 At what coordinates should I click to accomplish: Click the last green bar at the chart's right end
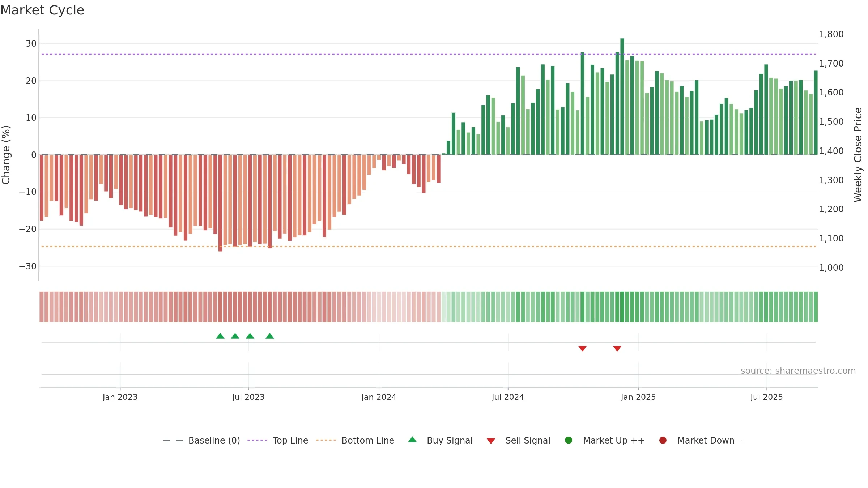[x=816, y=113]
